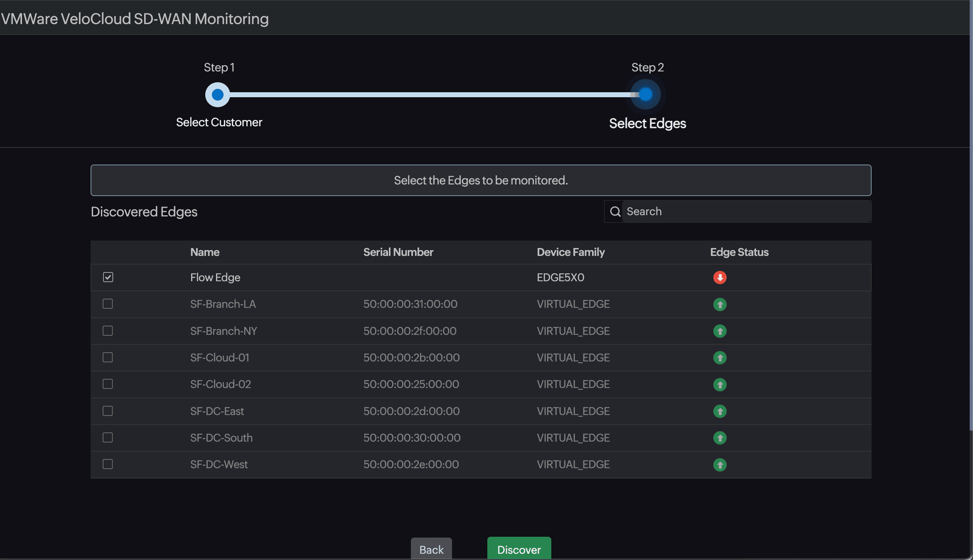Click the green up-status icon for SF-Cloud-02
The width and height of the screenshot is (973, 560).
coord(720,384)
